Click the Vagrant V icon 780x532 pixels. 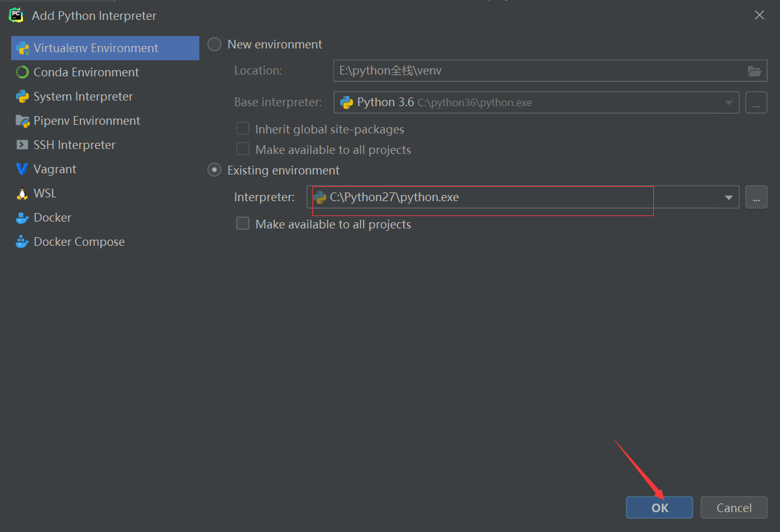(22, 169)
